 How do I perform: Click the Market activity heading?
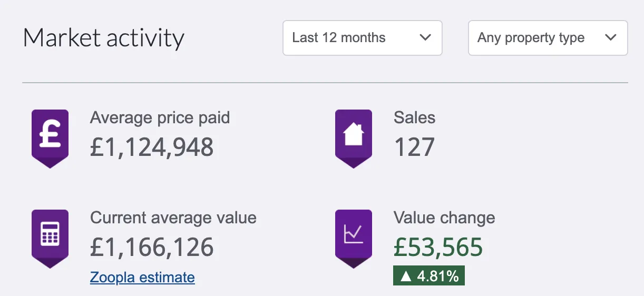[x=104, y=38]
